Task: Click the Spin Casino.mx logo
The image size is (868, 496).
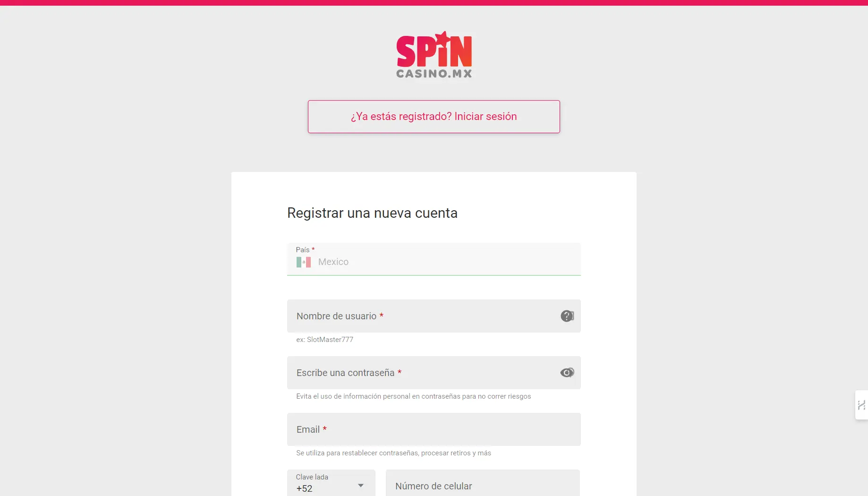Action: [x=434, y=55]
